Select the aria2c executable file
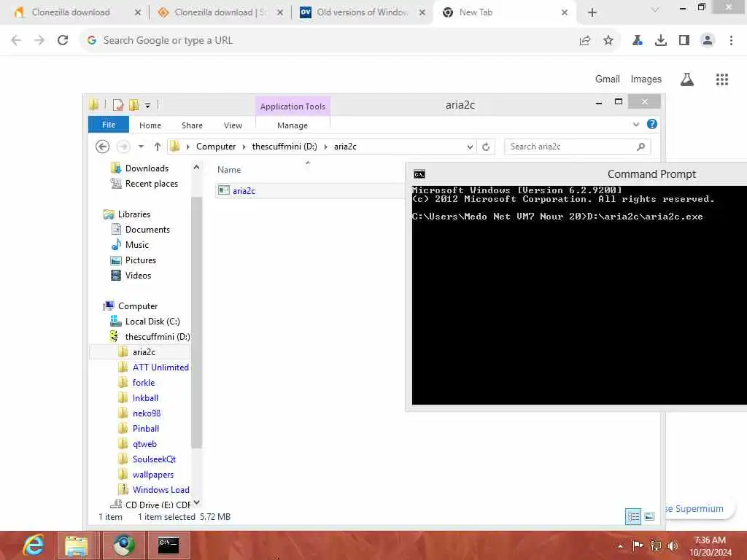Image resolution: width=747 pixels, height=560 pixels. [244, 190]
